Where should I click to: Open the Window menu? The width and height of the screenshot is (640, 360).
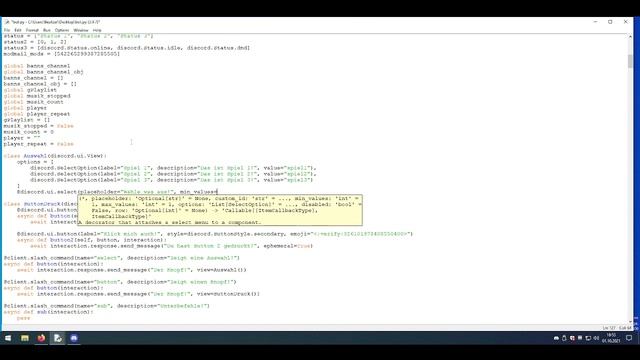(x=81, y=30)
